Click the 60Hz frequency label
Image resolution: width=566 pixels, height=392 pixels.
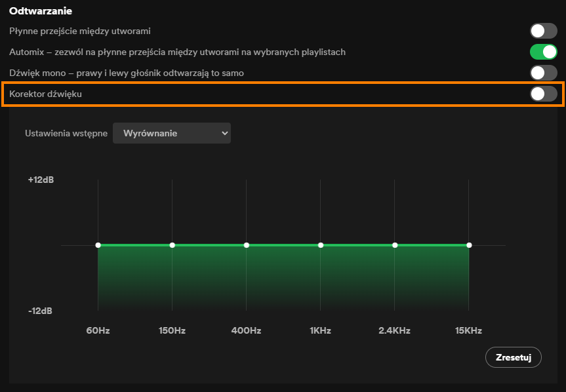coord(98,330)
